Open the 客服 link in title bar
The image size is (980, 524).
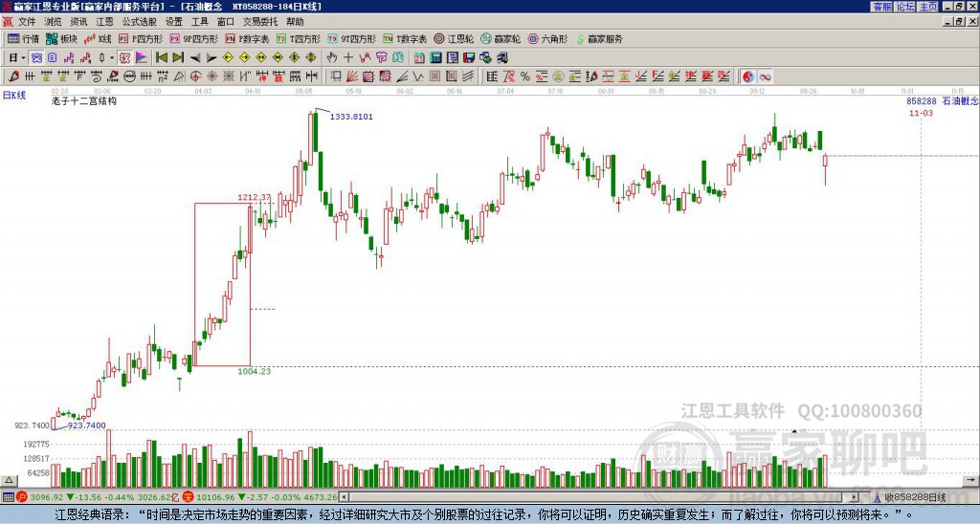(881, 7)
